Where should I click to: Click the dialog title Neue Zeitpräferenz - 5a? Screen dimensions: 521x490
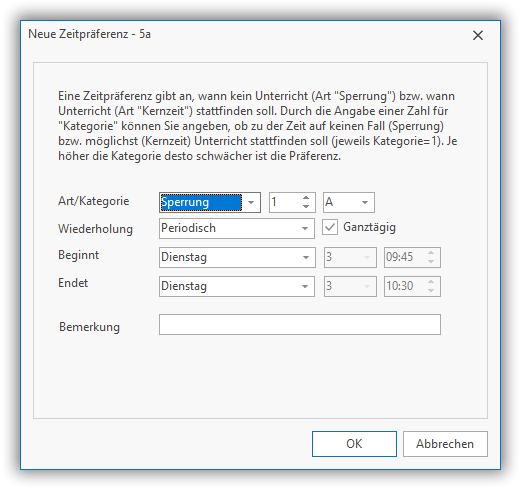coord(89,34)
